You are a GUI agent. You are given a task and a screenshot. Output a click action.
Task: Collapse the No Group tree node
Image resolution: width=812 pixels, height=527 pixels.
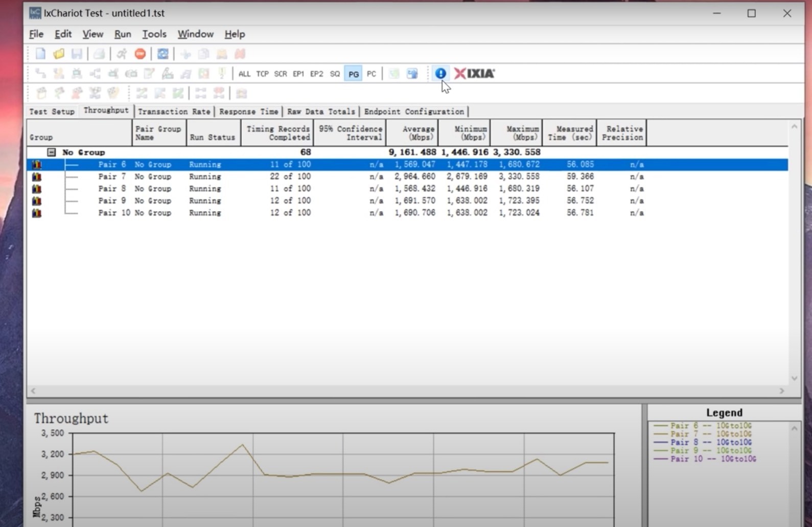point(51,152)
